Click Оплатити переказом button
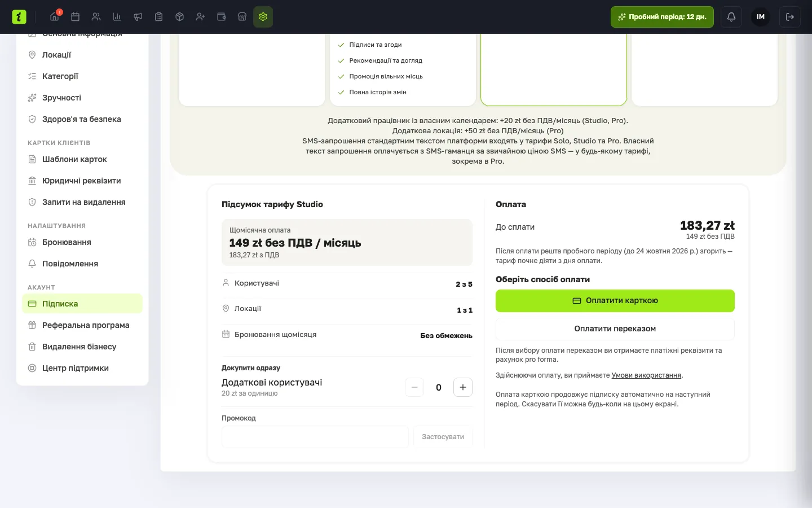Screen dimensions: 812x508 pos(615,329)
